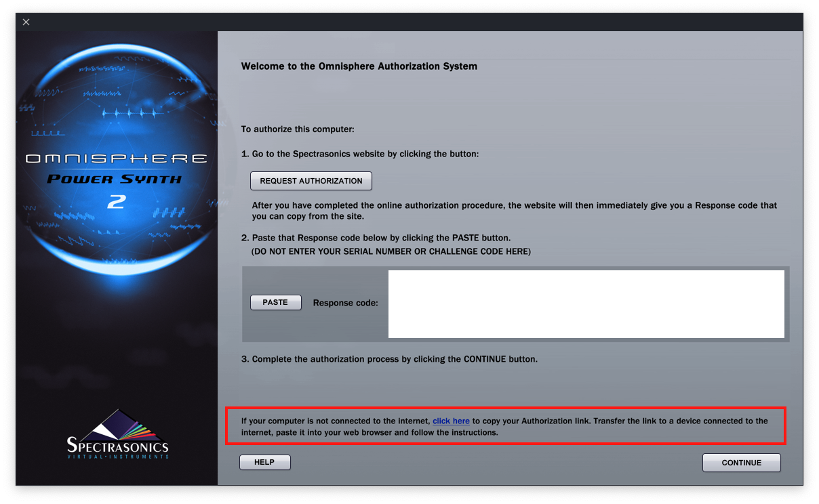Select the "Welcome to the Omnisphere Authorization System" heading
This screenshot has height=504, width=819.
pos(359,66)
